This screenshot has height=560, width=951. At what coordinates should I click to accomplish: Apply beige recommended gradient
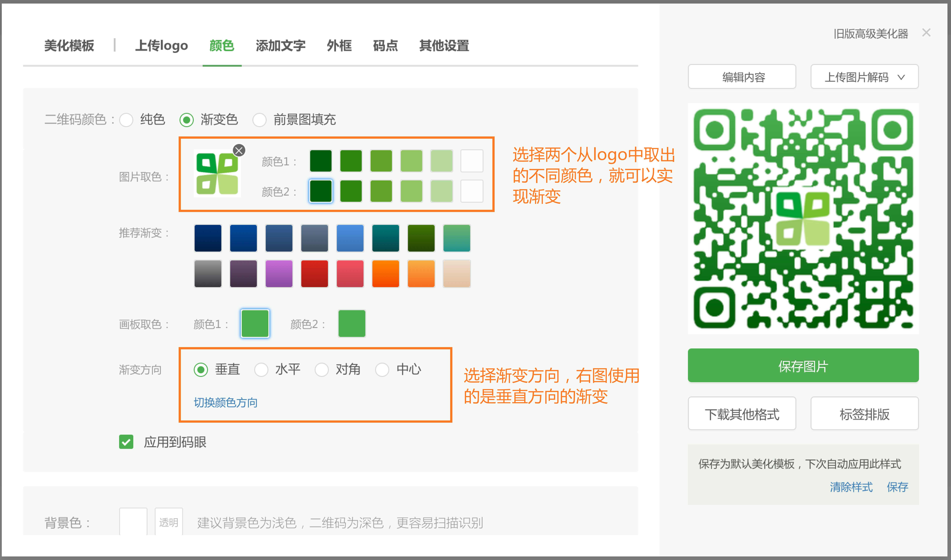pos(457,274)
